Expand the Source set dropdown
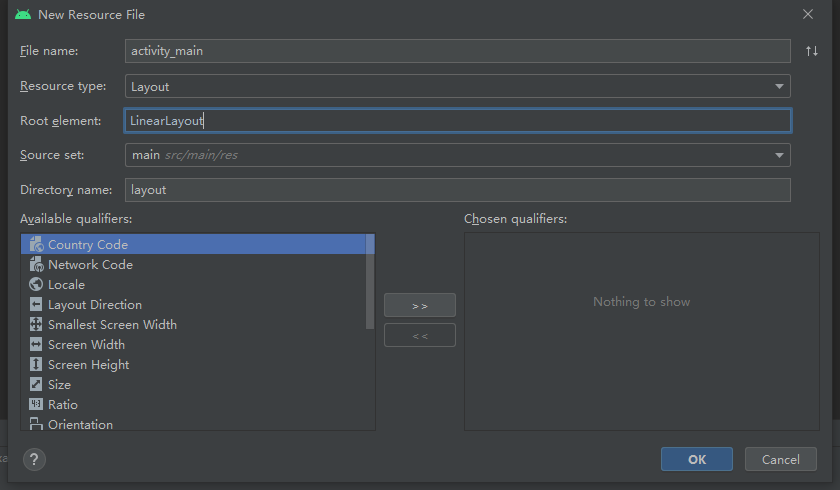 778,155
